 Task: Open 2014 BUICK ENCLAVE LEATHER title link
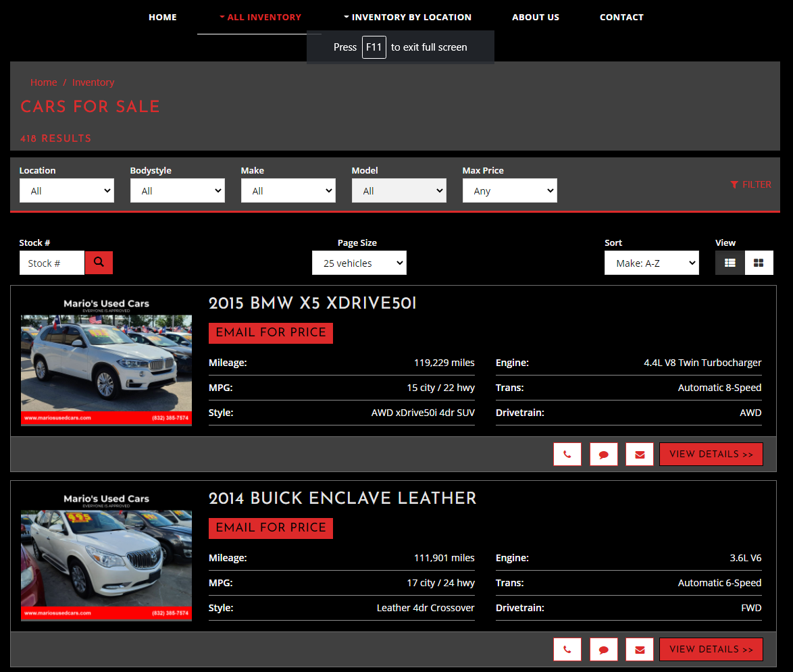[x=342, y=498]
